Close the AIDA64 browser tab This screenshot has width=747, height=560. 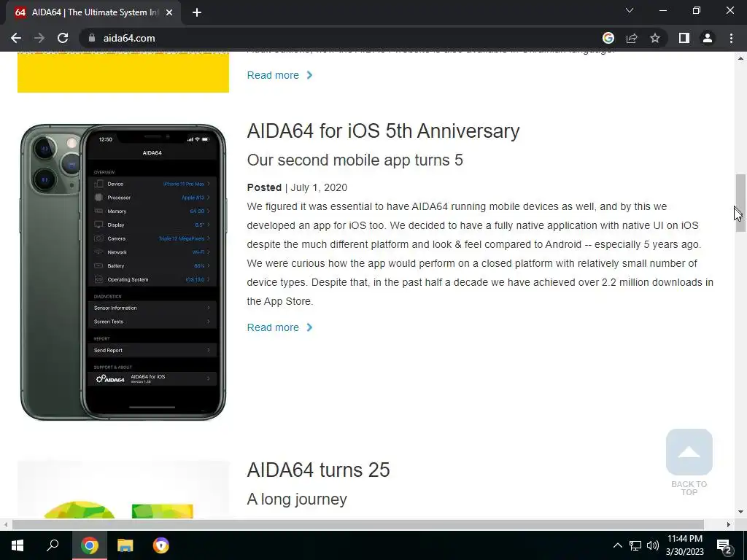pos(169,13)
